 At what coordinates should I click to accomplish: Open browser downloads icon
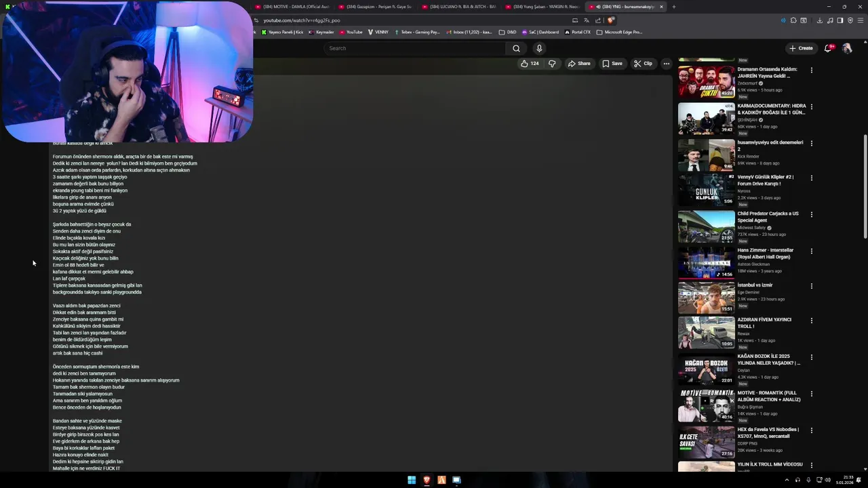(x=819, y=20)
